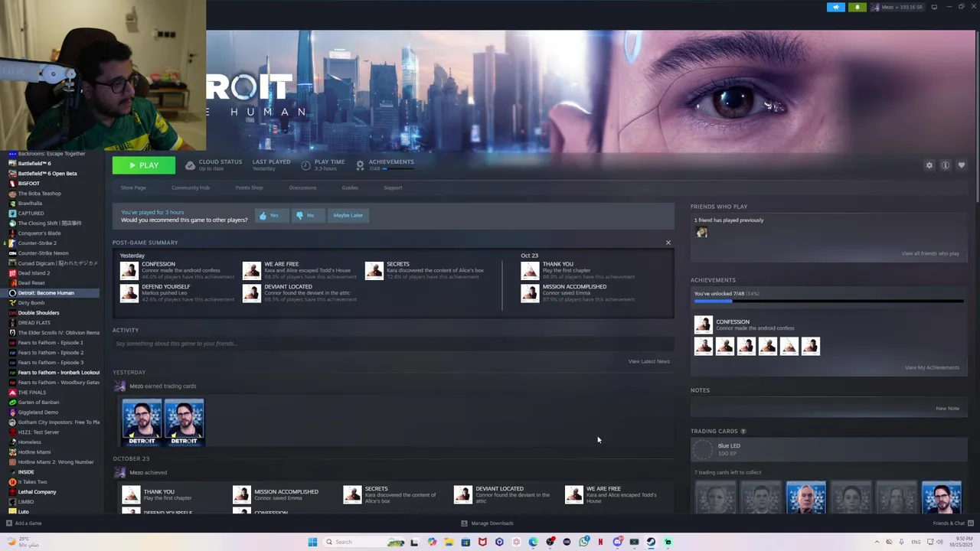Click the Cloud Status icon
Screen dimensions: 980x551
pos(190,165)
